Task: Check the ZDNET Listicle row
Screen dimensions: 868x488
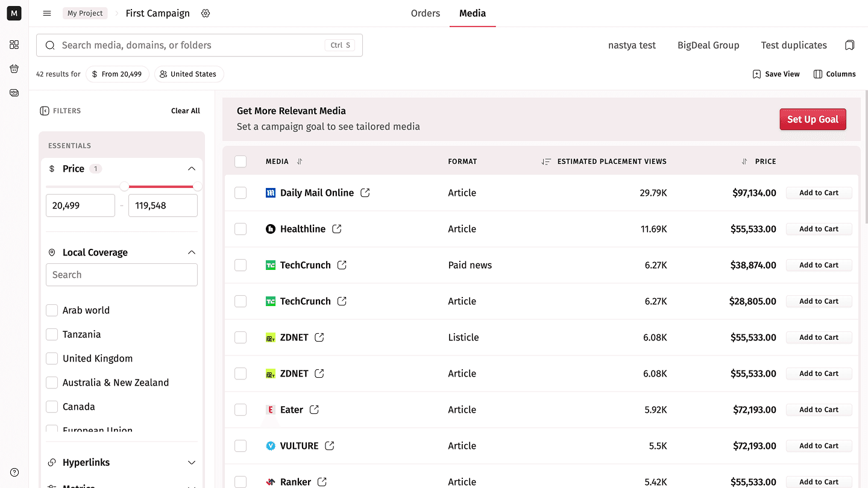Action: click(241, 337)
